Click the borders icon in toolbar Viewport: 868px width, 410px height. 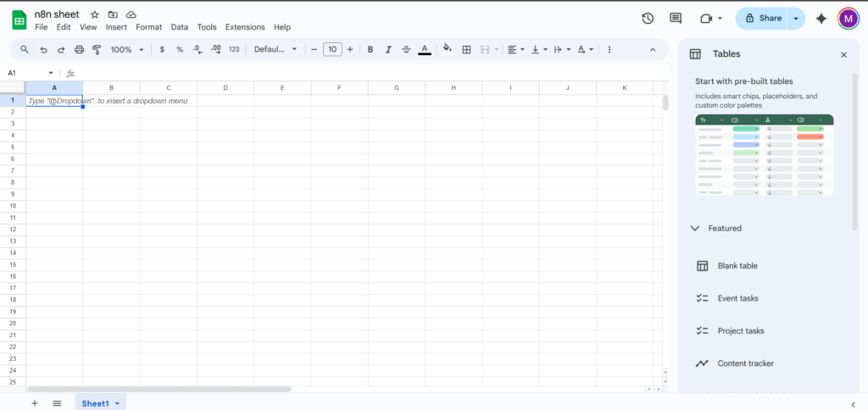click(x=466, y=50)
